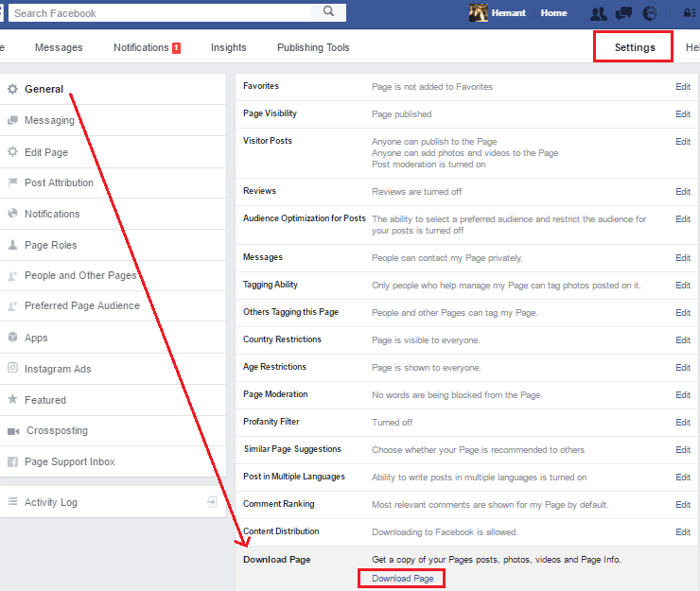Click the Notifications globe icon in sidebar
This screenshot has width=700, height=591.
13,214
